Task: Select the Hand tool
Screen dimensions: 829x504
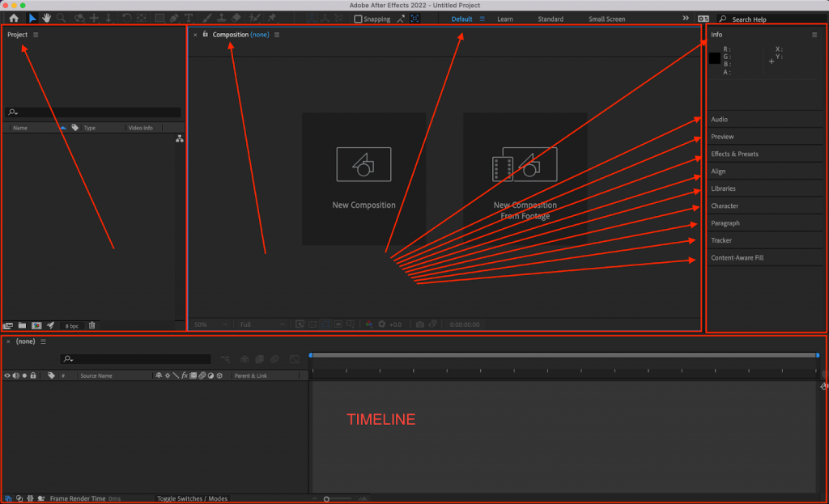Action: pyautogui.click(x=47, y=18)
